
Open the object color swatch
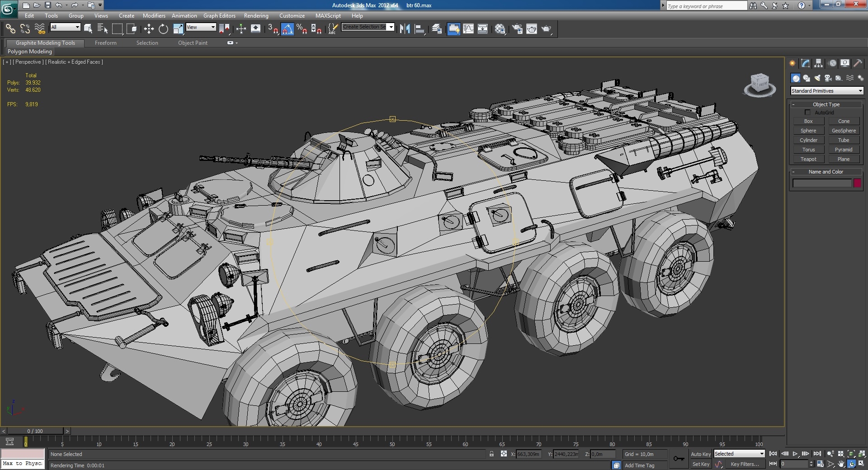pyautogui.click(x=857, y=183)
